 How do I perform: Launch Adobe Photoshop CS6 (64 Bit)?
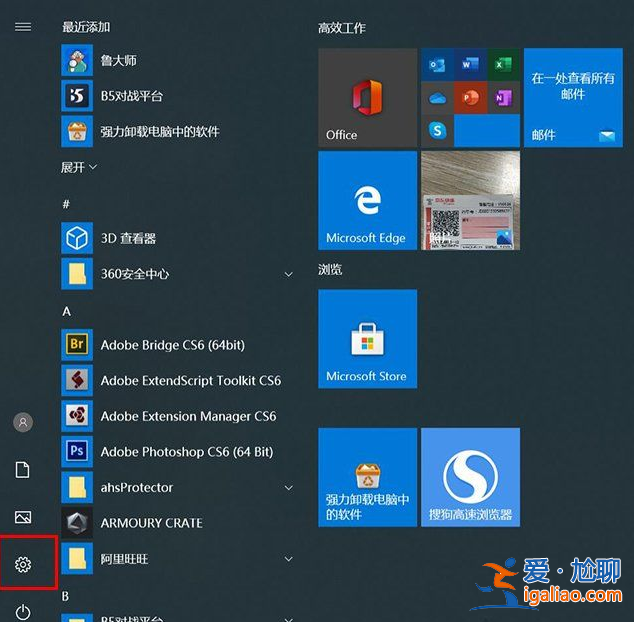click(x=186, y=452)
